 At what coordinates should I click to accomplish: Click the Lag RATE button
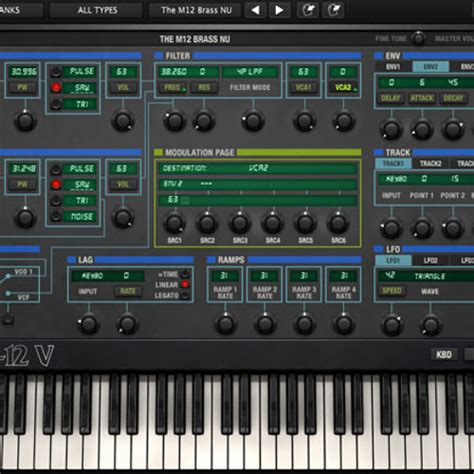(128, 291)
